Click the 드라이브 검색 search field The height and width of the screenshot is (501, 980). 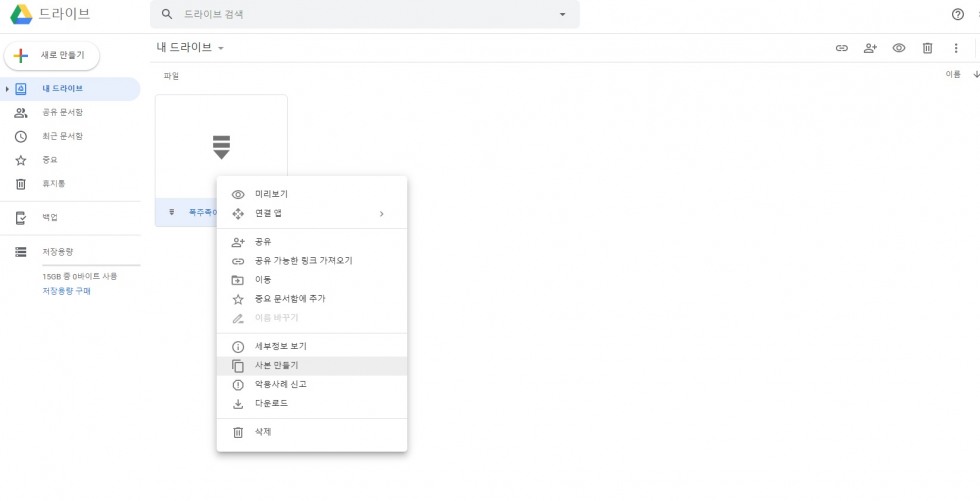pyautogui.click(x=364, y=14)
